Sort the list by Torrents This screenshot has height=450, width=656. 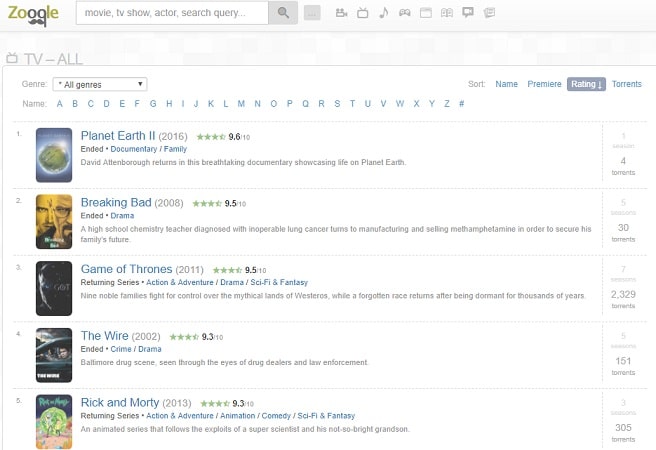[626, 84]
